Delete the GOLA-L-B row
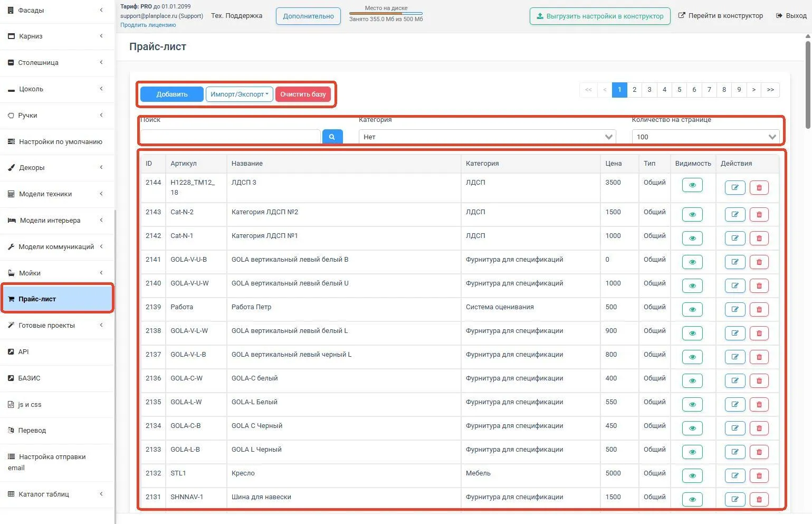The height and width of the screenshot is (524, 812). 759,452
